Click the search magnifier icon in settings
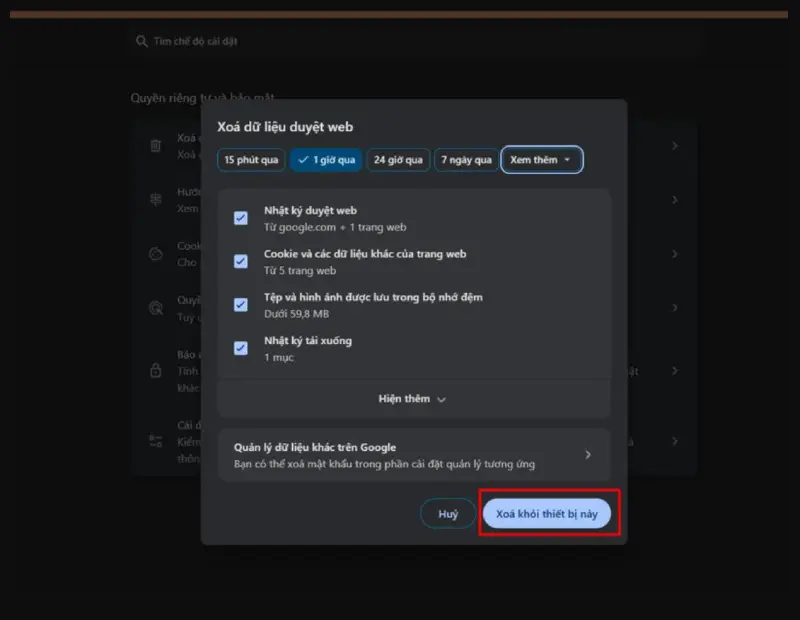This screenshot has width=800, height=620. 141,41
